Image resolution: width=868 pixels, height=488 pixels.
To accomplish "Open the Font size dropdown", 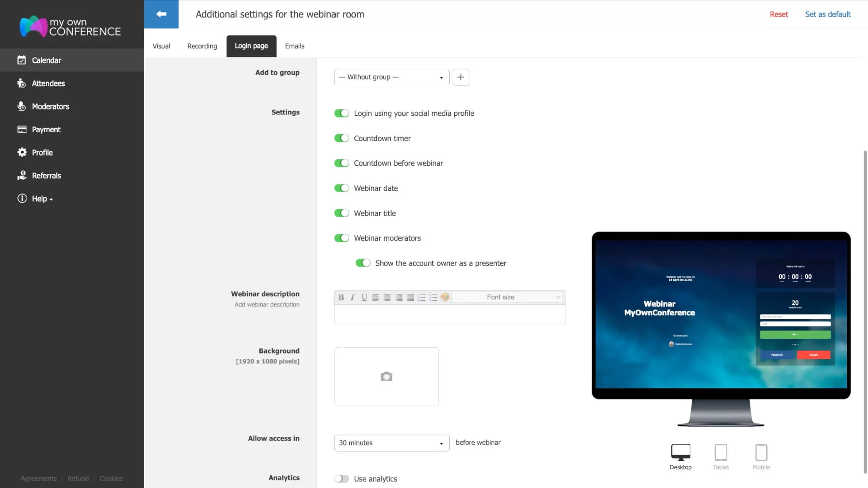I will [x=507, y=297].
